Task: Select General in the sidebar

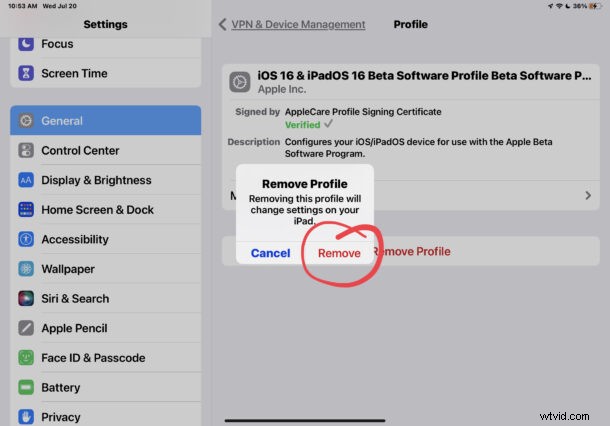Action: [106, 121]
